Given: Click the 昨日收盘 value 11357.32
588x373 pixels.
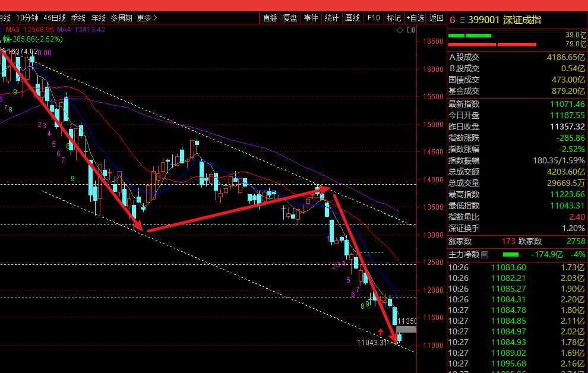Looking at the screenshot, I should 567,127.
